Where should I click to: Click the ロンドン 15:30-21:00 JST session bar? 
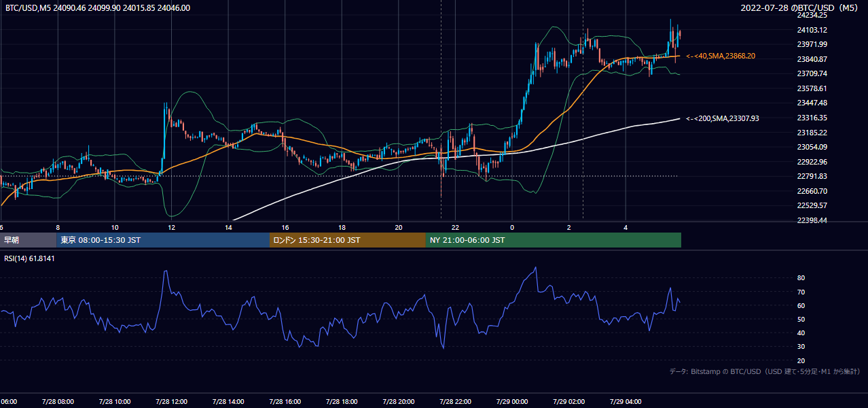(x=348, y=240)
